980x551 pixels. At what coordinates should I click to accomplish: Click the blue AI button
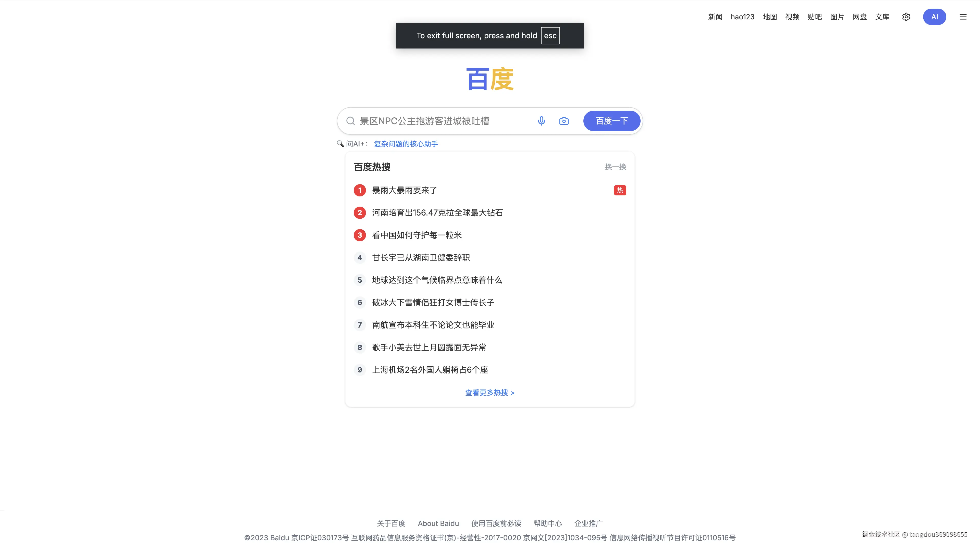click(x=934, y=17)
